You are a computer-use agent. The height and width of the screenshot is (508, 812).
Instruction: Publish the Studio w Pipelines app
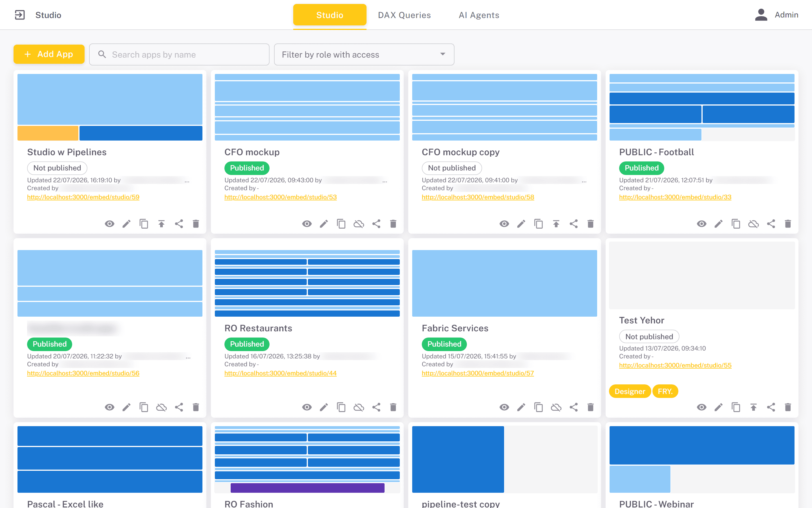click(161, 224)
